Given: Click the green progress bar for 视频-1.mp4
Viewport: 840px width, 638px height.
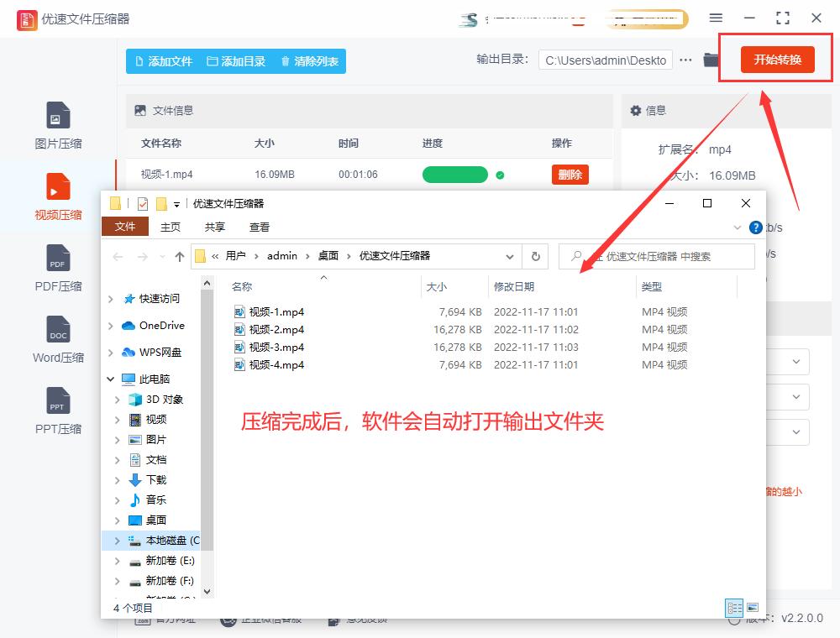Looking at the screenshot, I should (x=454, y=174).
